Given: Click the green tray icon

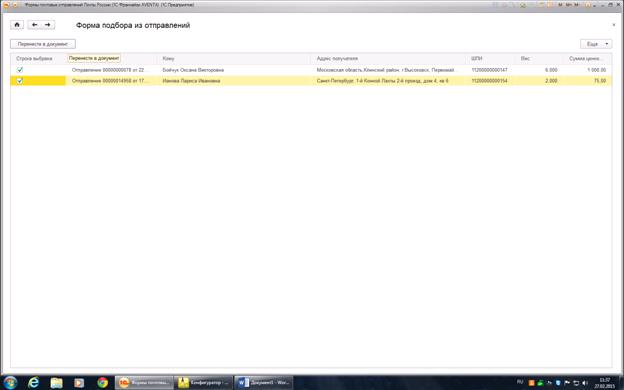Looking at the screenshot, I should click(540, 383).
